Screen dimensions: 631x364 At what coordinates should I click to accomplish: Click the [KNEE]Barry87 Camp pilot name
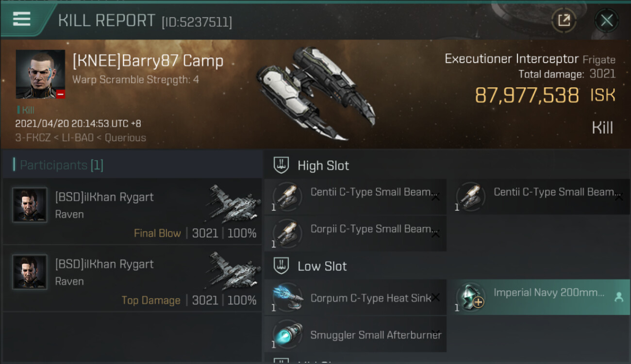click(x=148, y=61)
